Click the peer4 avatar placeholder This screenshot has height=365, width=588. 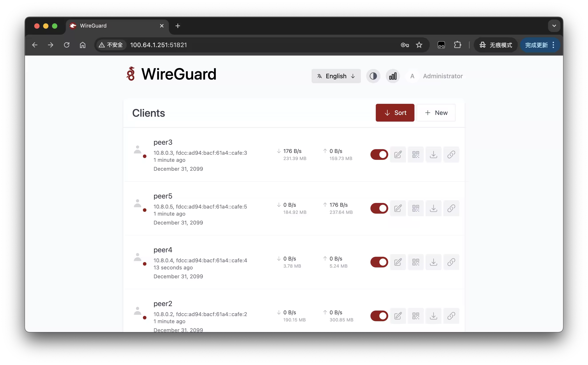(x=138, y=258)
